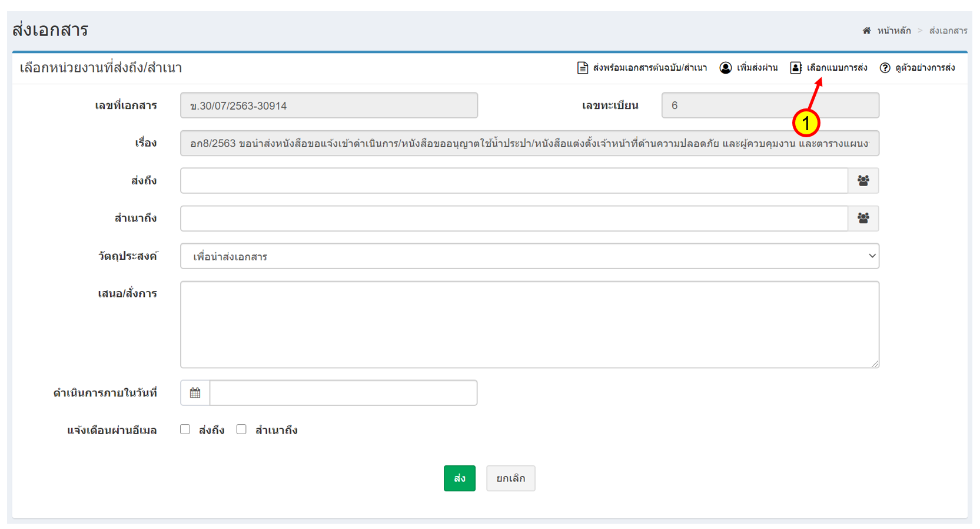Click the home icon in breadcrumb
The image size is (980, 529).
click(x=866, y=31)
